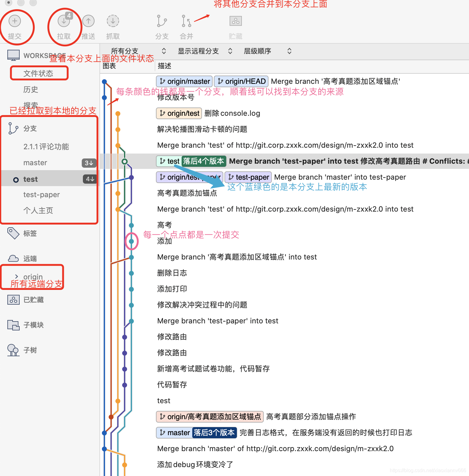
Task: Select commit 删除 console.log
Action: 232,113
